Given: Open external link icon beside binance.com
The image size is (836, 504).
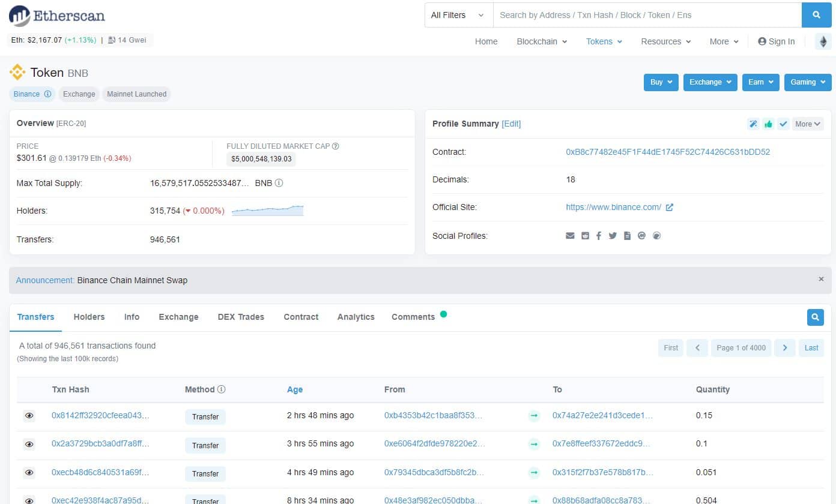Looking at the screenshot, I should tap(670, 207).
